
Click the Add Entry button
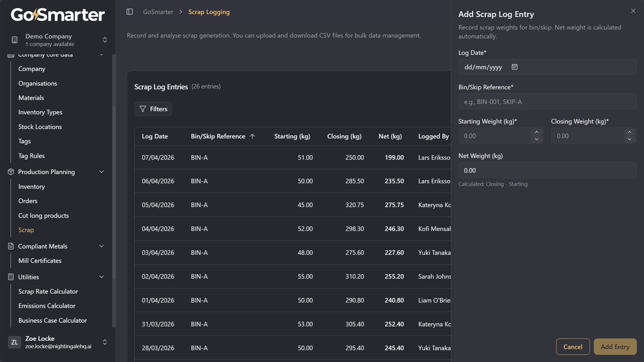coord(615,346)
